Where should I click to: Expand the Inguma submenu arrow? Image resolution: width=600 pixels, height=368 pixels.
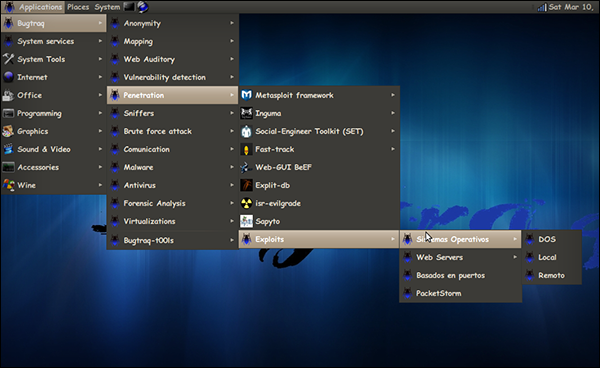tap(393, 113)
